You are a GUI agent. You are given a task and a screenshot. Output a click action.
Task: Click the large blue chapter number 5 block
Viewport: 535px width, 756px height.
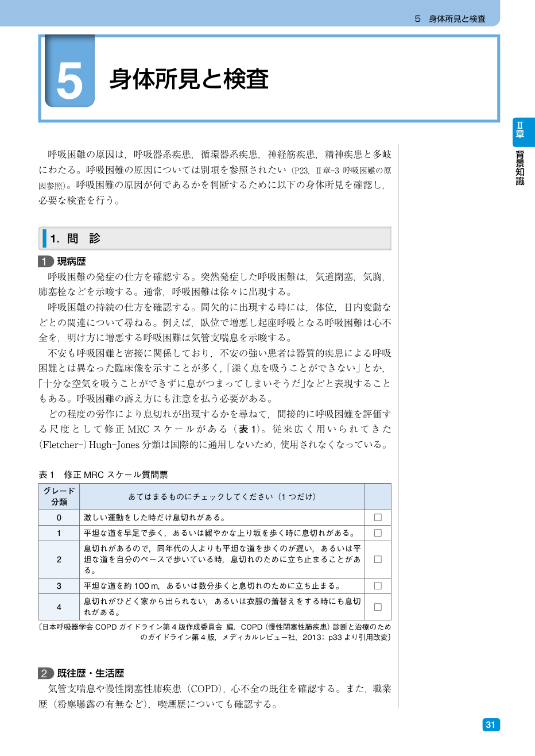tap(70, 71)
